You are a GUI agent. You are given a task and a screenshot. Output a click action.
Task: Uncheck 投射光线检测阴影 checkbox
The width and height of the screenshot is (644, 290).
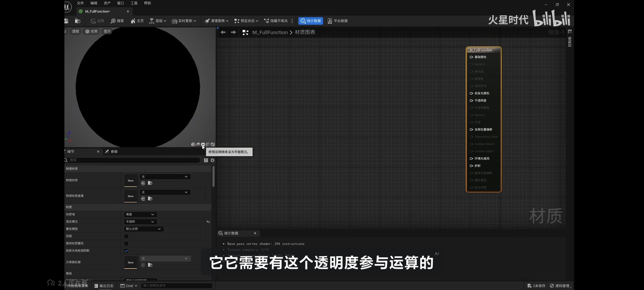pyautogui.click(x=126, y=251)
